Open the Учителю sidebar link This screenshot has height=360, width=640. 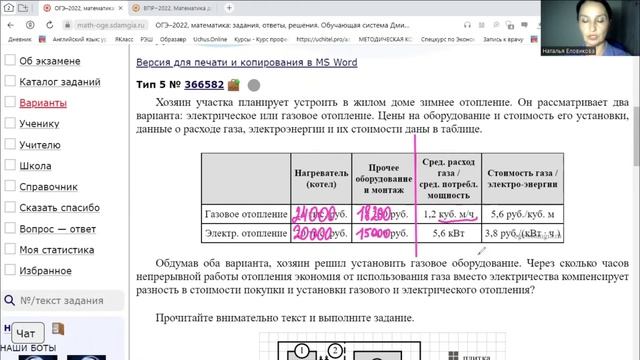tap(40, 145)
